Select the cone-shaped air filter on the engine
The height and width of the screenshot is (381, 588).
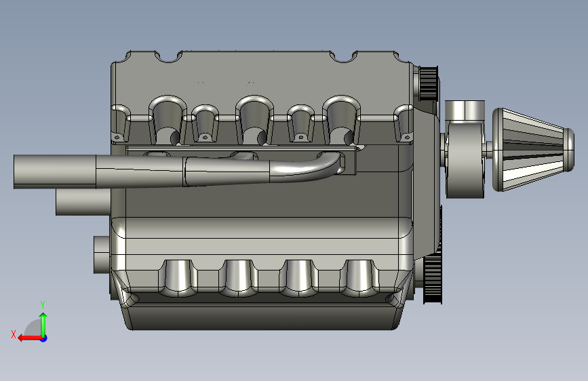[533, 150]
